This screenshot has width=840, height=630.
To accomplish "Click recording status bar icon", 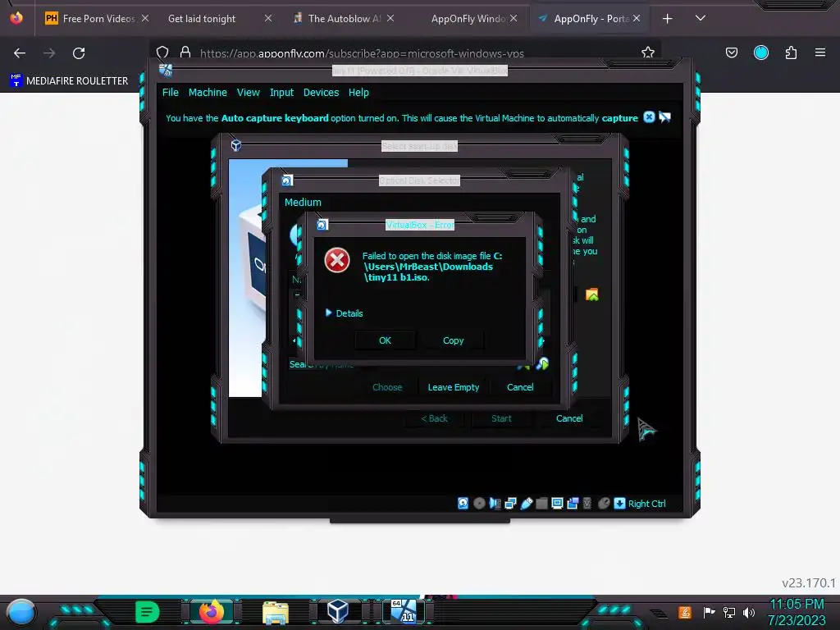I will coord(573,503).
